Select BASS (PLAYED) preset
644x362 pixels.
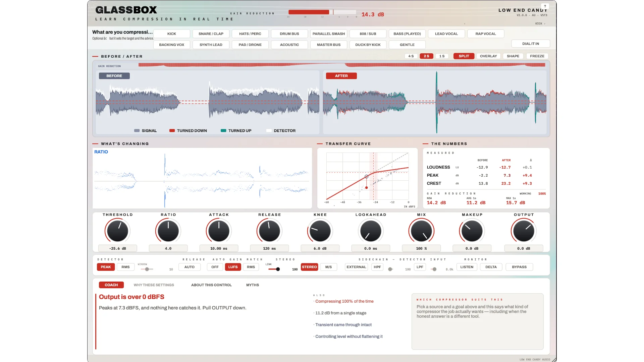coord(407,34)
